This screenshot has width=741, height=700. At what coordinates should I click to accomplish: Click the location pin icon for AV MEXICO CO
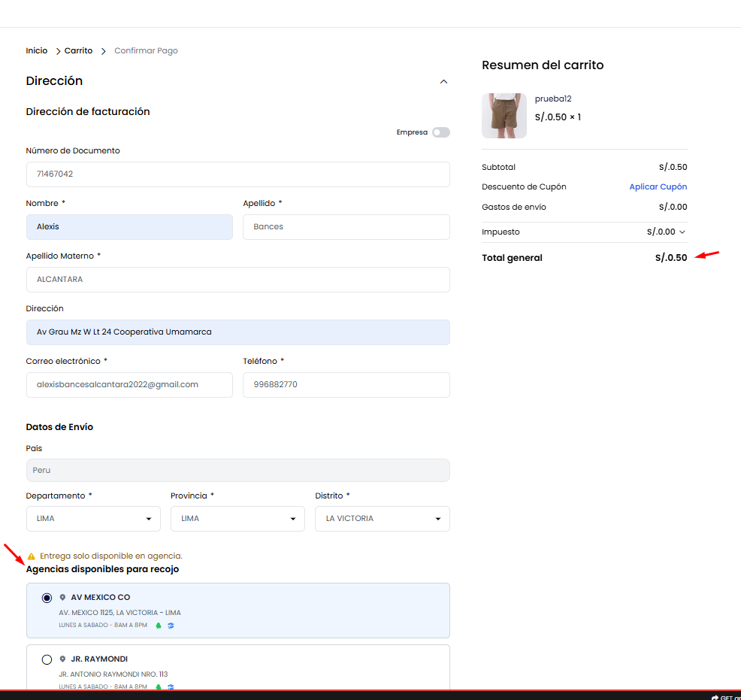63,598
